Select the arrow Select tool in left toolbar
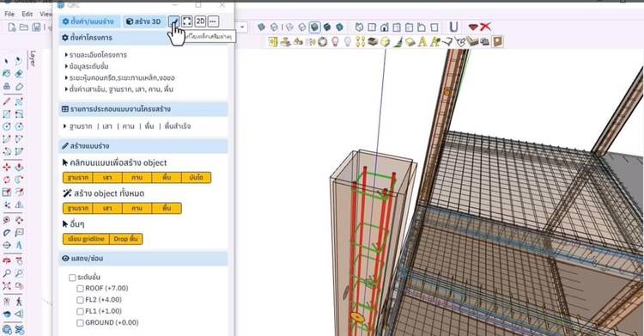644x336 pixels. click(7, 61)
